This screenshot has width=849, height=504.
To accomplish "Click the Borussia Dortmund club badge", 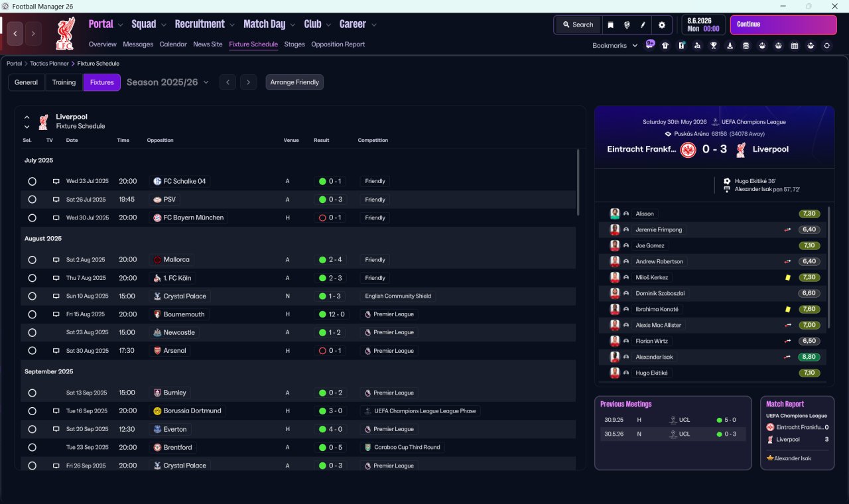I will (x=157, y=411).
